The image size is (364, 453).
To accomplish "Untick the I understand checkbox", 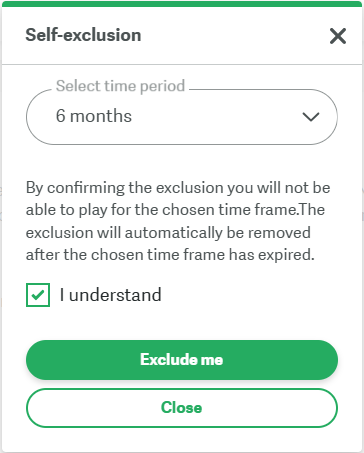I will [x=38, y=295].
